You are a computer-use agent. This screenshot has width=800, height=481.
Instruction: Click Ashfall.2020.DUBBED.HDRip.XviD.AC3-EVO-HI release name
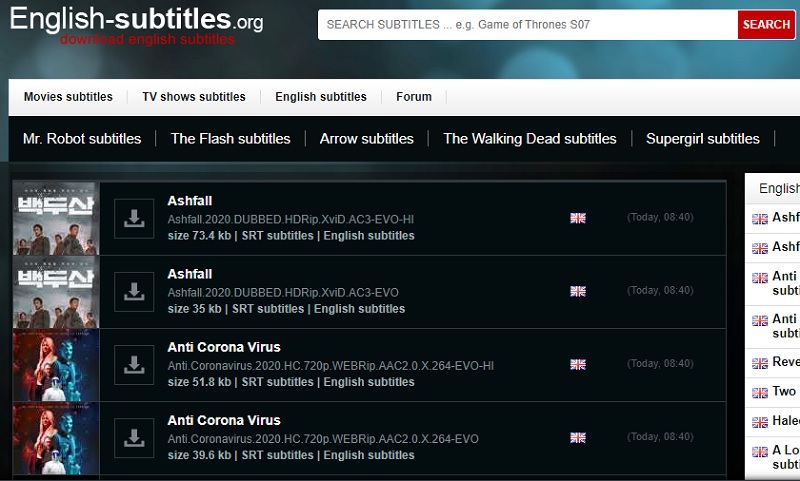290,219
